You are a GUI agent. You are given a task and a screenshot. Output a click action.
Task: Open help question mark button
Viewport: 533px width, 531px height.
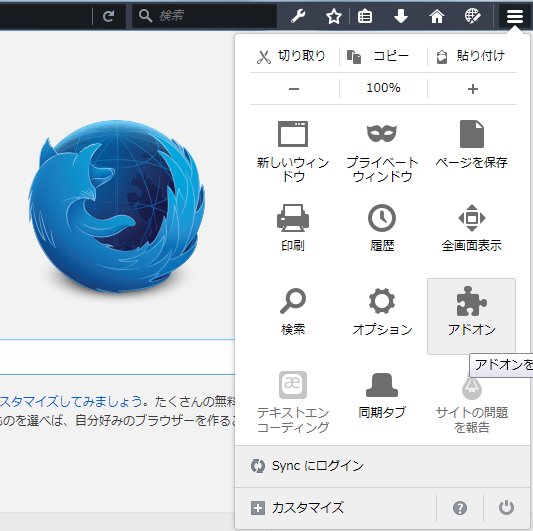click(x=460, y=508)
